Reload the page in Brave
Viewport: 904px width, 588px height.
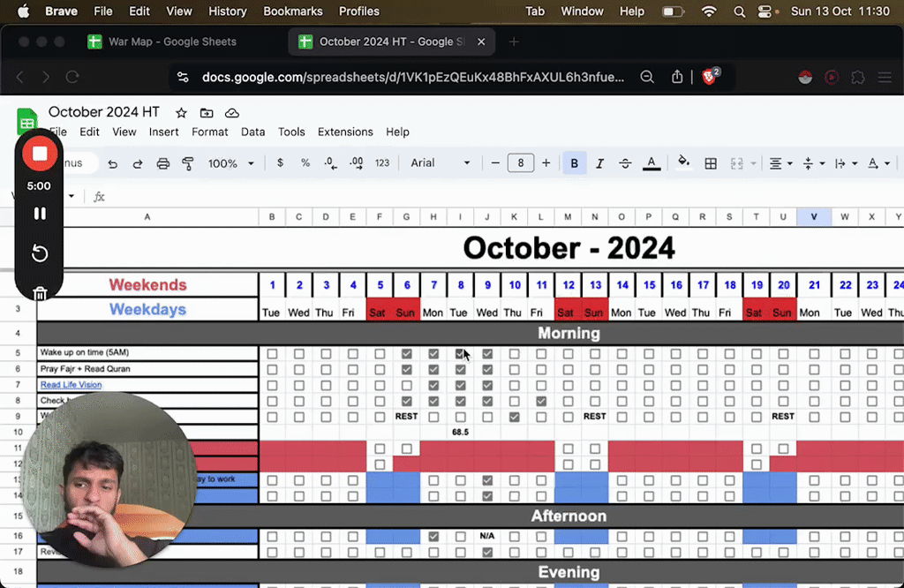tap(72, 77)
